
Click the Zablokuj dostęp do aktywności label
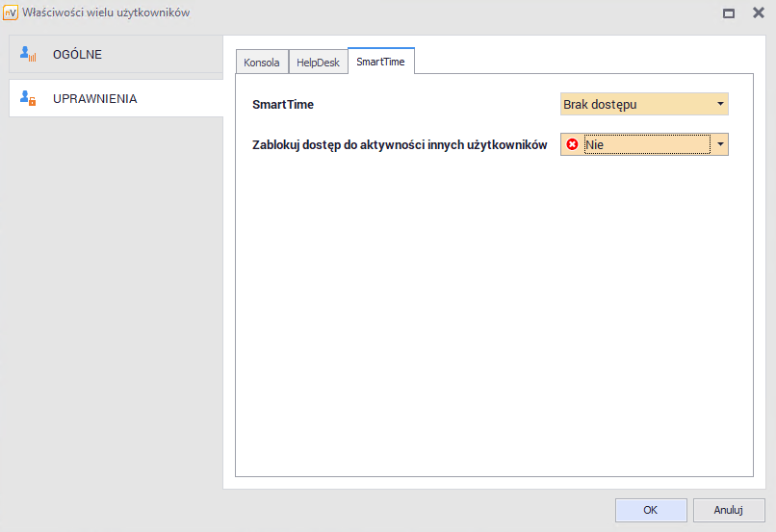click(x=400, y=144)
